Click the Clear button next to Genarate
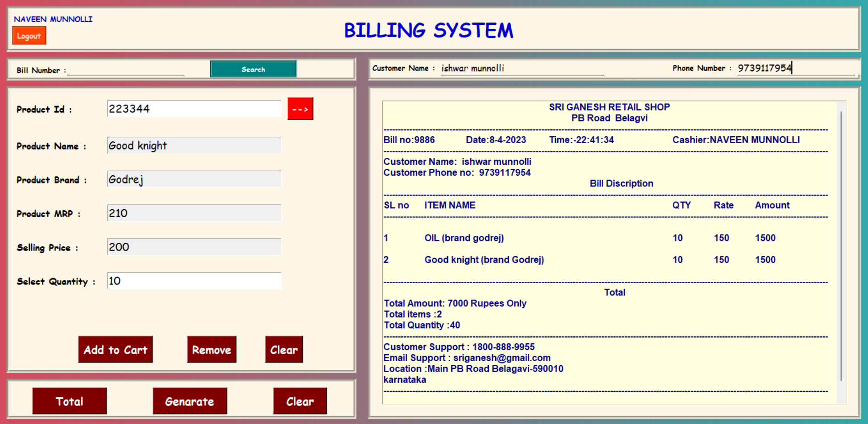The height and width of the screenshot is (424, 868). coord(300,401)
